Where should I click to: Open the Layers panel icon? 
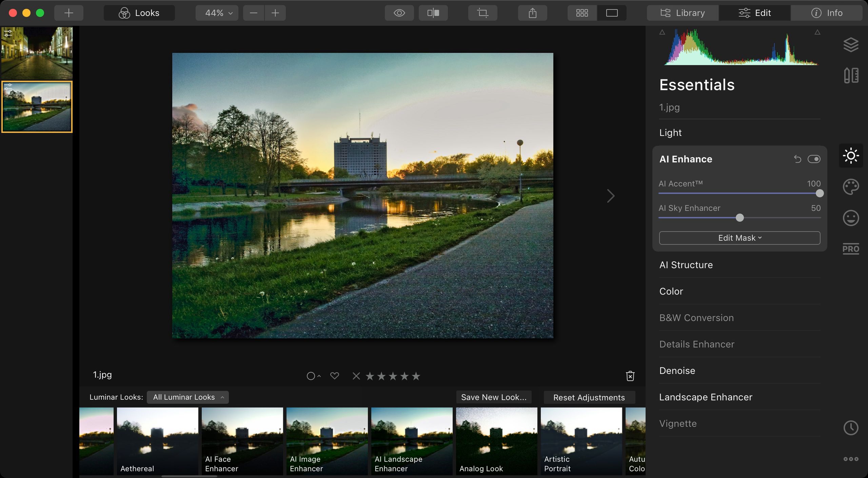point(851,44)
